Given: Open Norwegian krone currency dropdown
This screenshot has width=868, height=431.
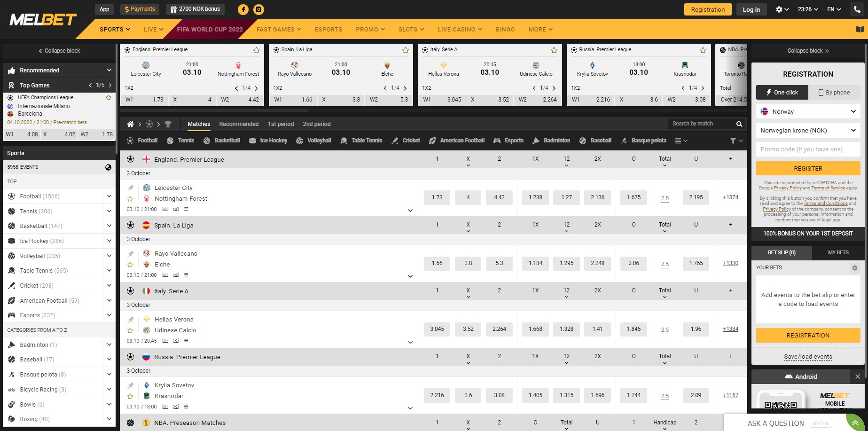Looking at the screenshot, I should tap(808, 130).
